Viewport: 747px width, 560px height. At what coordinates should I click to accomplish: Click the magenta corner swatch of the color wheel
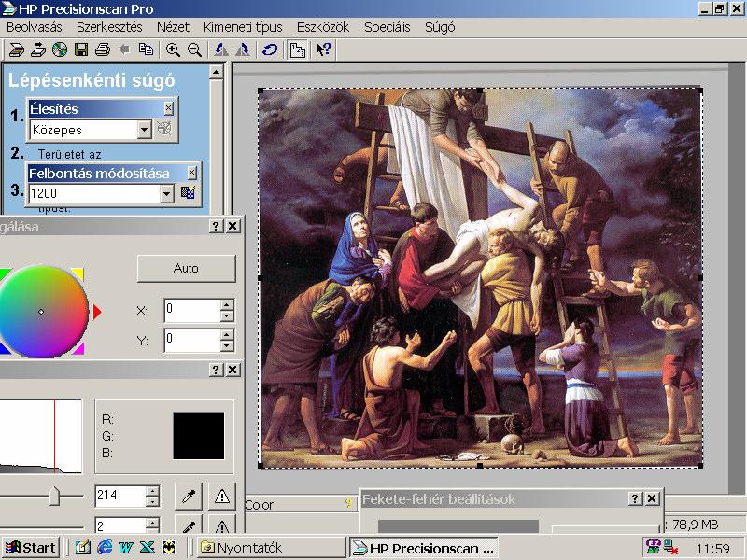click(x=78, y=349)
